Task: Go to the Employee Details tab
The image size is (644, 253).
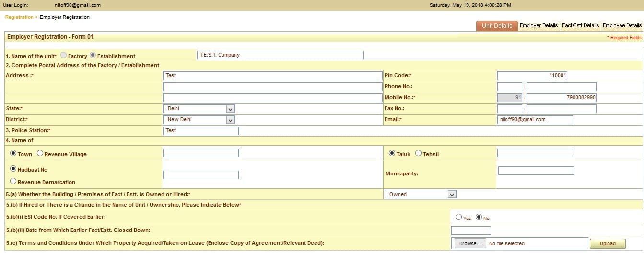Action: tap(622, 26)
